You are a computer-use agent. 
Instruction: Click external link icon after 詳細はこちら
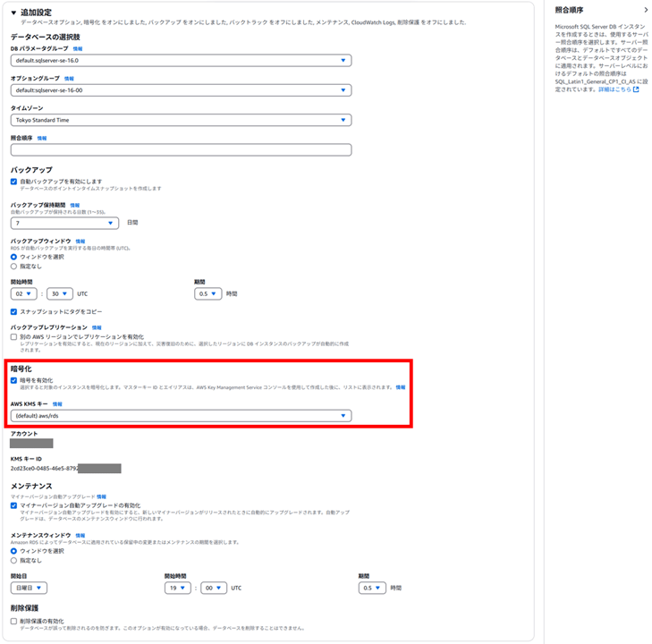pos(636,89)
